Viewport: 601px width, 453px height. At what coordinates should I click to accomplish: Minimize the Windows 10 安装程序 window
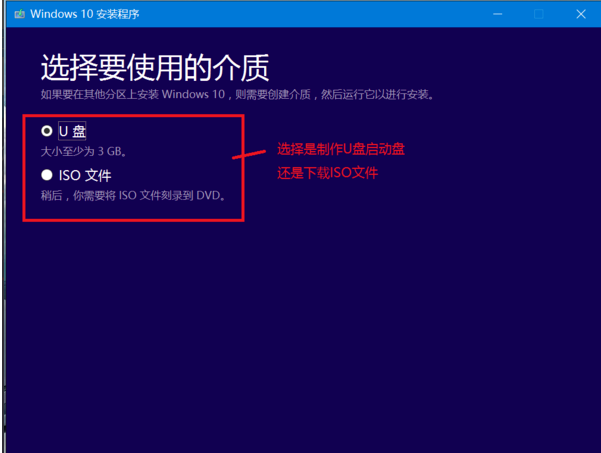pos(498,14)
